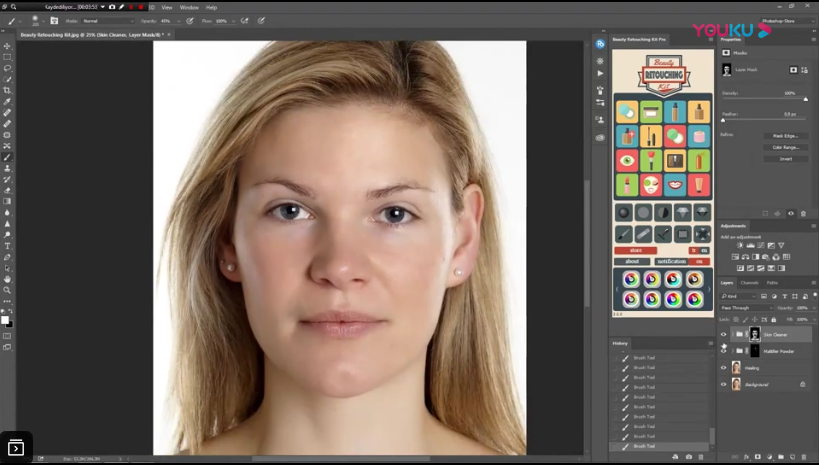Click the lipstick icon in retouching kit
Viewport: 819px width, 465px height.
point(627,185)
